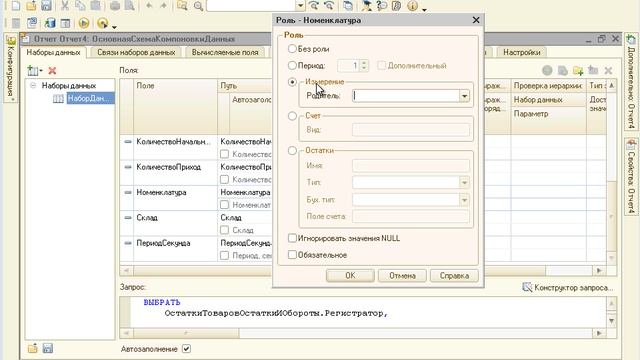Open the Бух. тип dropdown
The width and height of the screenshot is (640, 360).
464,200
